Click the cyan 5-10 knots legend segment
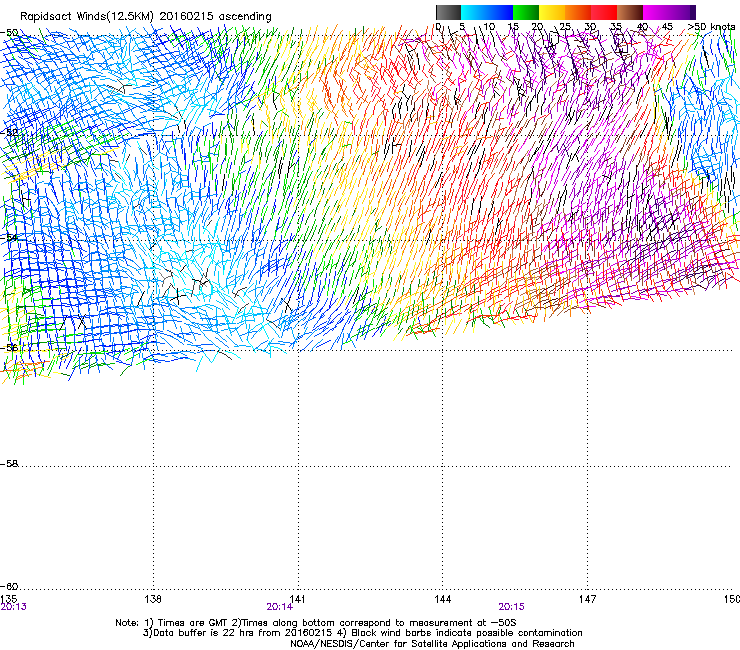The height and width of the screenshot is (650, 740). (474, 12)
